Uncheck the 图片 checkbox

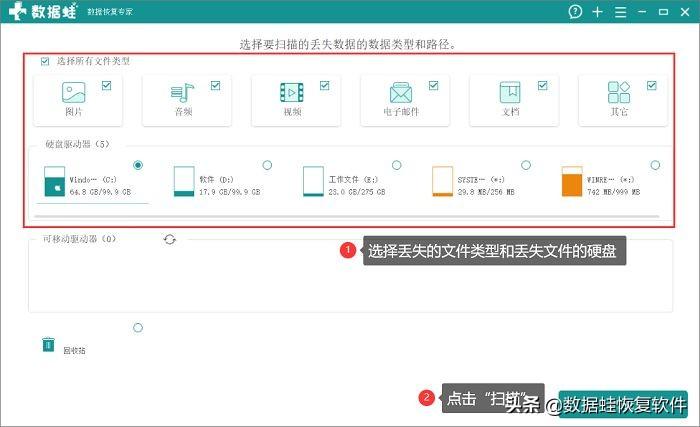pyautogui.click(x=107, y=85)
